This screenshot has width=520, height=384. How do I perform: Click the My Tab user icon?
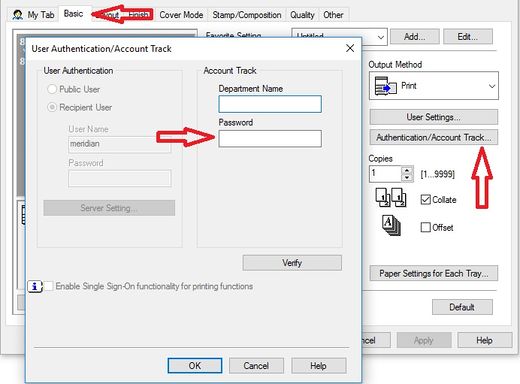18,15
